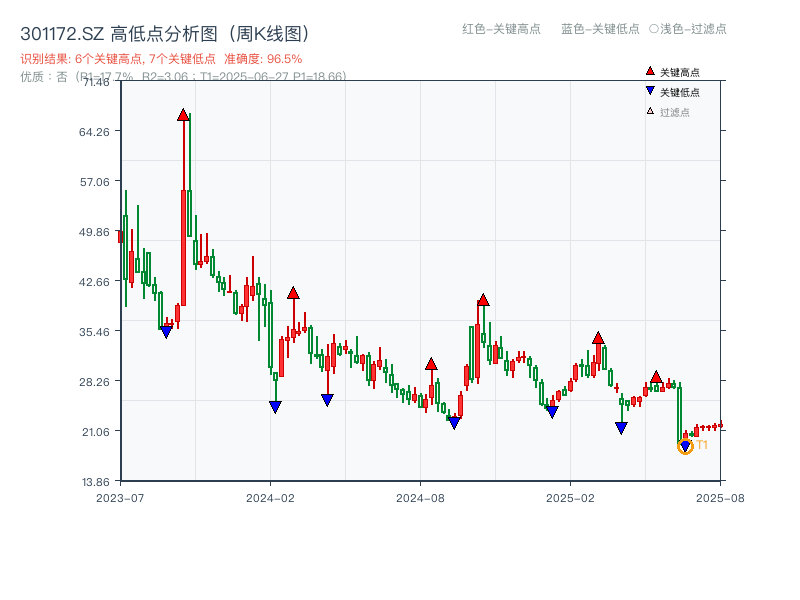Image resolution: width=800 pixels, height=600 pixels.
Task: Click the 2024-08 label on the x-axis
Action: pyautogui.click(x=419, y=494)
